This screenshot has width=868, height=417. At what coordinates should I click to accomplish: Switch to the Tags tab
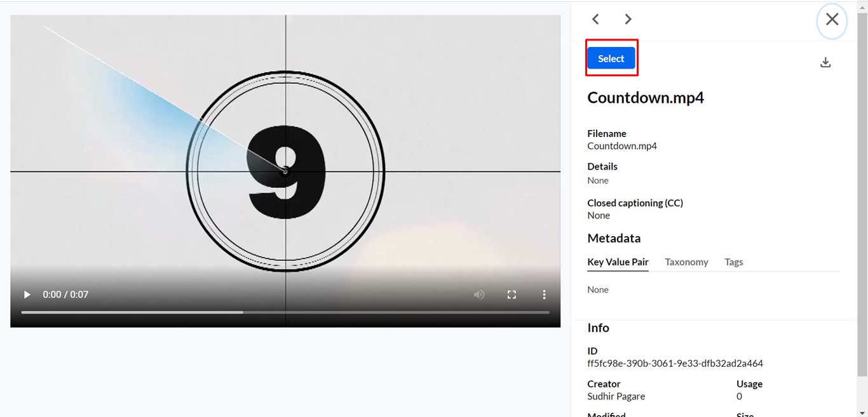[733, 262]
